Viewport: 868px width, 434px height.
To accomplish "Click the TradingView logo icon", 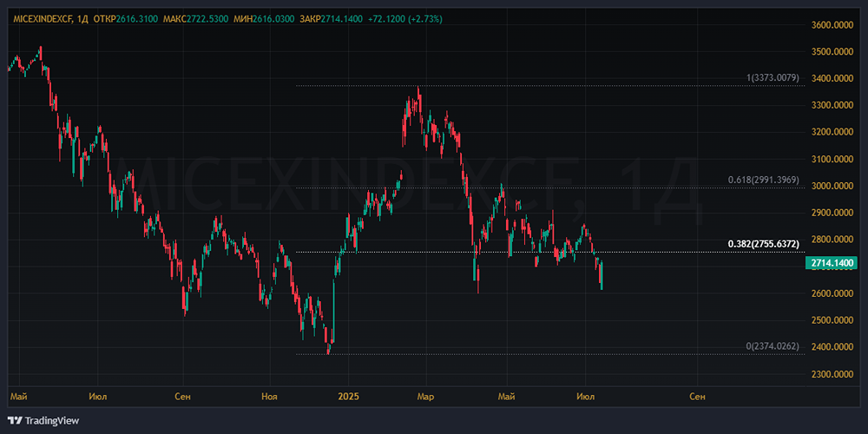I will [15, 420].
